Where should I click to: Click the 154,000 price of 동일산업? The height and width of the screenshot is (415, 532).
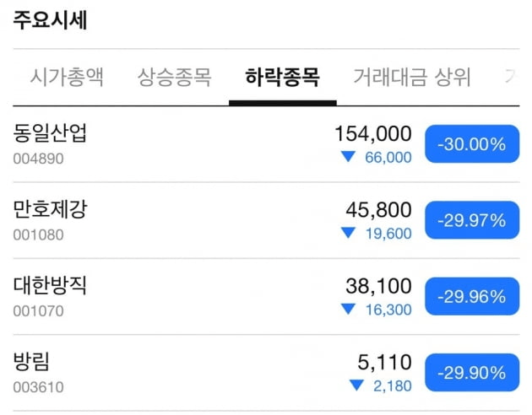click(373, 133)
